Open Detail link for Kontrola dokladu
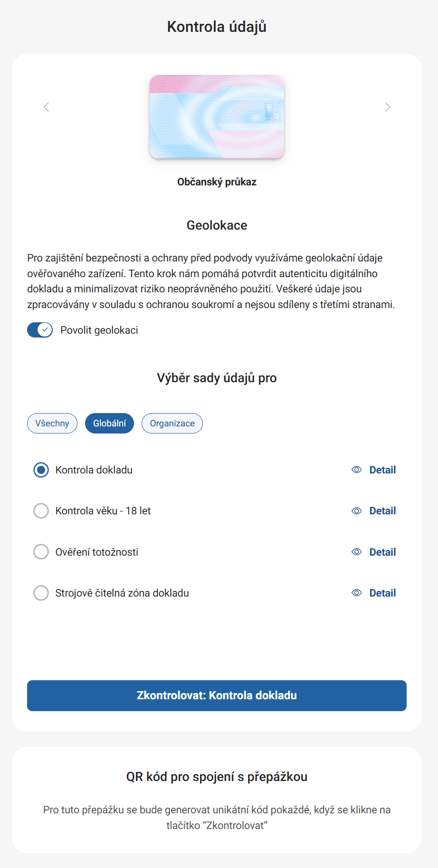The width and height of the screenshot is (438, 868). coord(382,470)
